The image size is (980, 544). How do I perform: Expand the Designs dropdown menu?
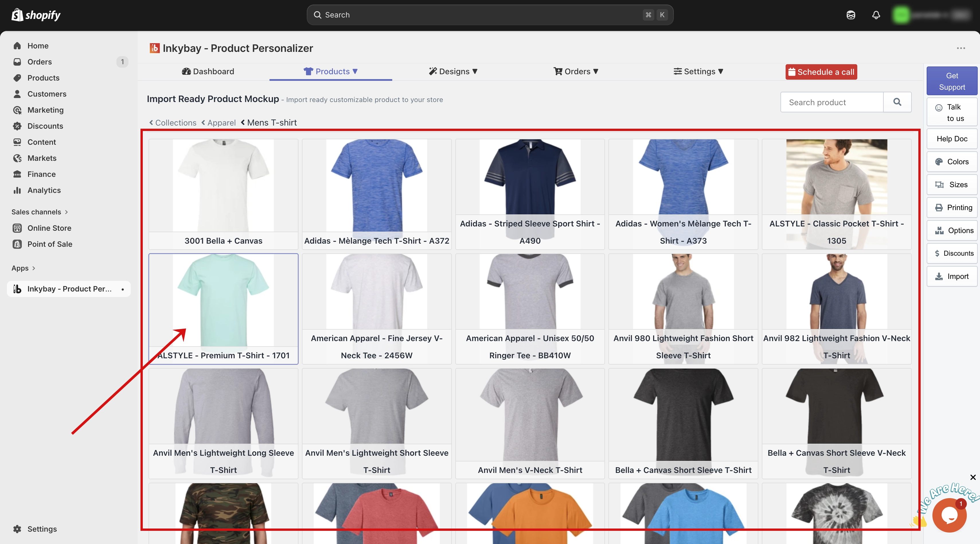(x=453, y=72)
